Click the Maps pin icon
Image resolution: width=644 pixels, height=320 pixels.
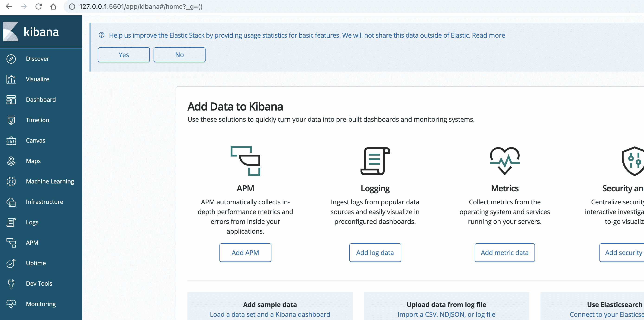tap(11, 161)
